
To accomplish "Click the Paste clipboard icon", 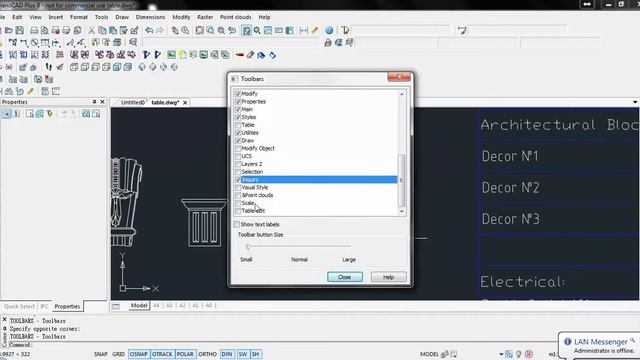I will click(x=113, y=30).
